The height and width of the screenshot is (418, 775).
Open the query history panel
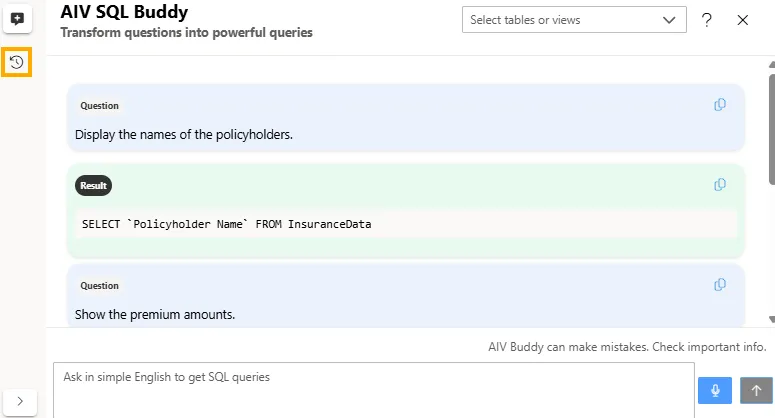point(17,62)
